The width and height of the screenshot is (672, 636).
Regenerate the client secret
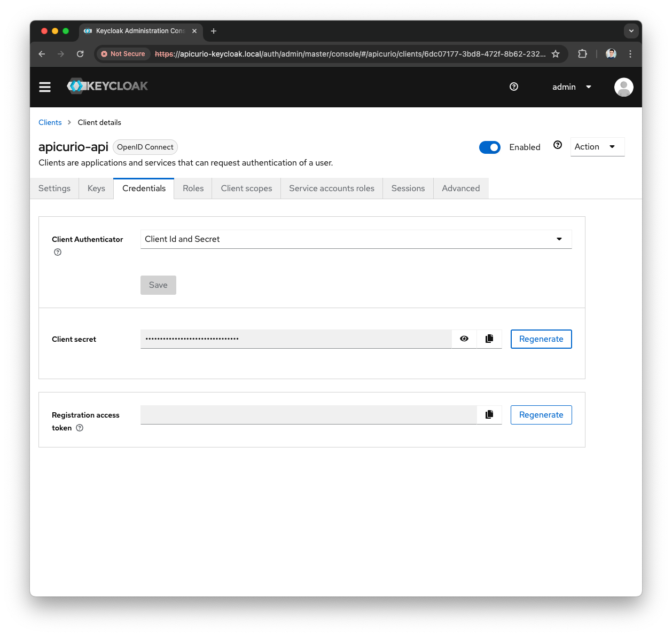(x=541, y=339)
